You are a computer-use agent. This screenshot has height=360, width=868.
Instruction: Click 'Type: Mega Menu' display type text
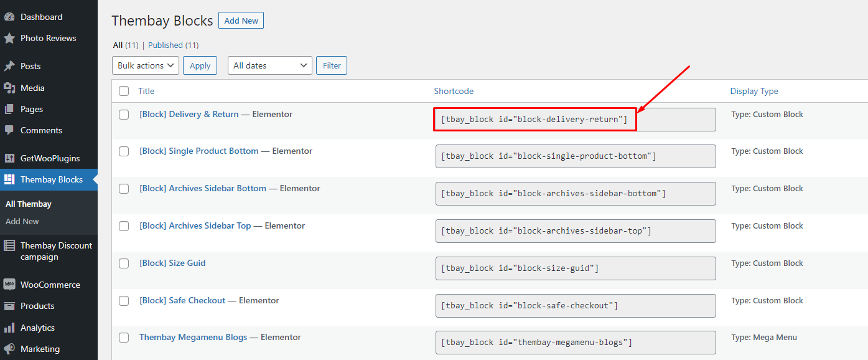click(764, 337)
